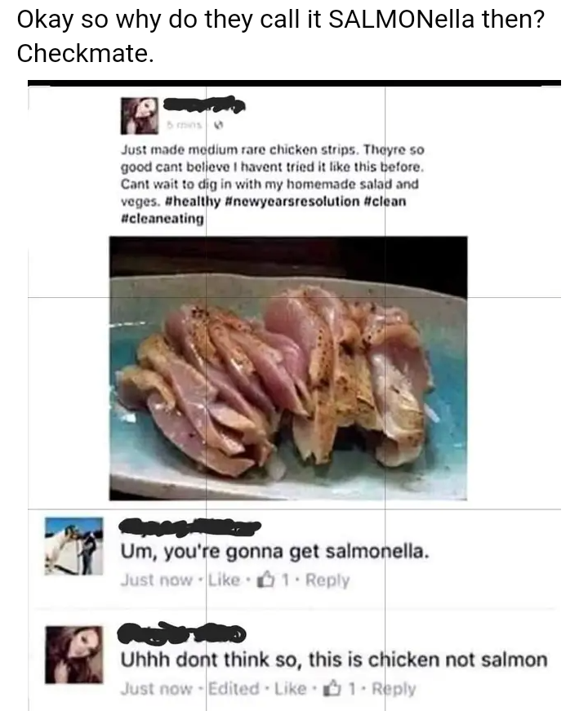Screen dimensions: 588x711
Task: Open the #clean hashtag
Action: click(x=385, y=202)
